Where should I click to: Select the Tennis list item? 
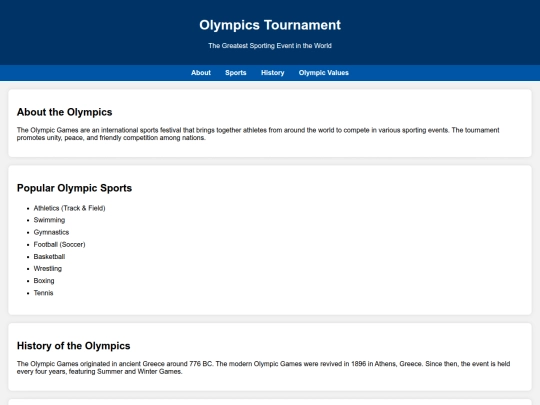point(43,293)
